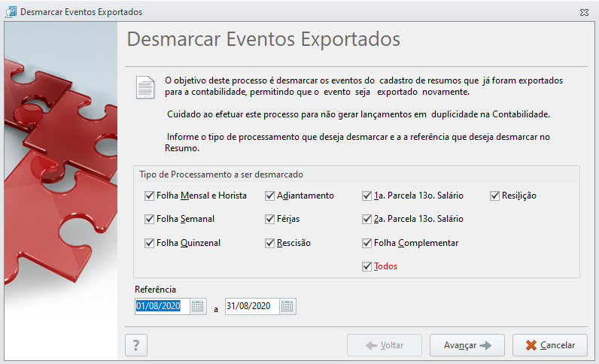Click the window title bar application icon
599x364 pixels.
click(11, 12)
